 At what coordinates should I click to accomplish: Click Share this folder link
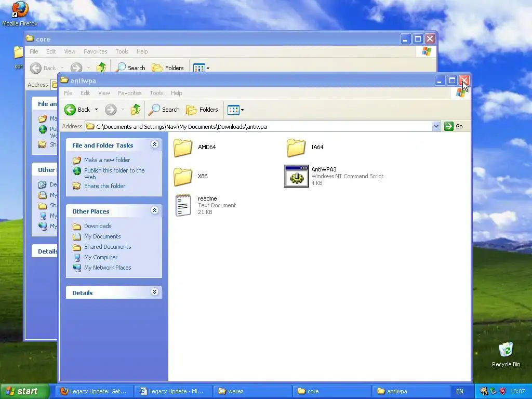(x=104, y=186)
